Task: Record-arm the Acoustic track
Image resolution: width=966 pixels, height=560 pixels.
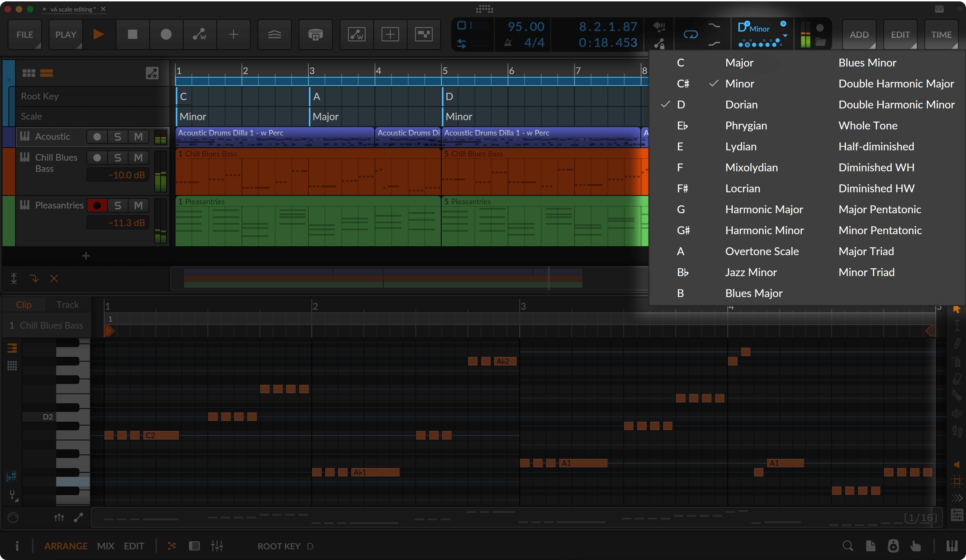Action: click(x=97, y=136)
